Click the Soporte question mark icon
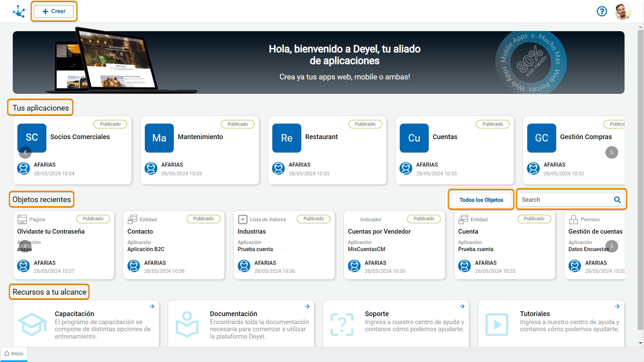Screen dimensions: 644x362 [342, 324]
